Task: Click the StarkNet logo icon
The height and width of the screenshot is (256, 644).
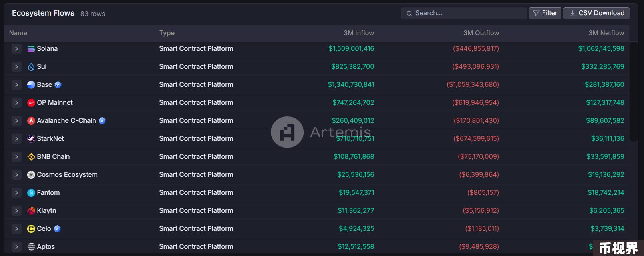Action: pos(31,139)
